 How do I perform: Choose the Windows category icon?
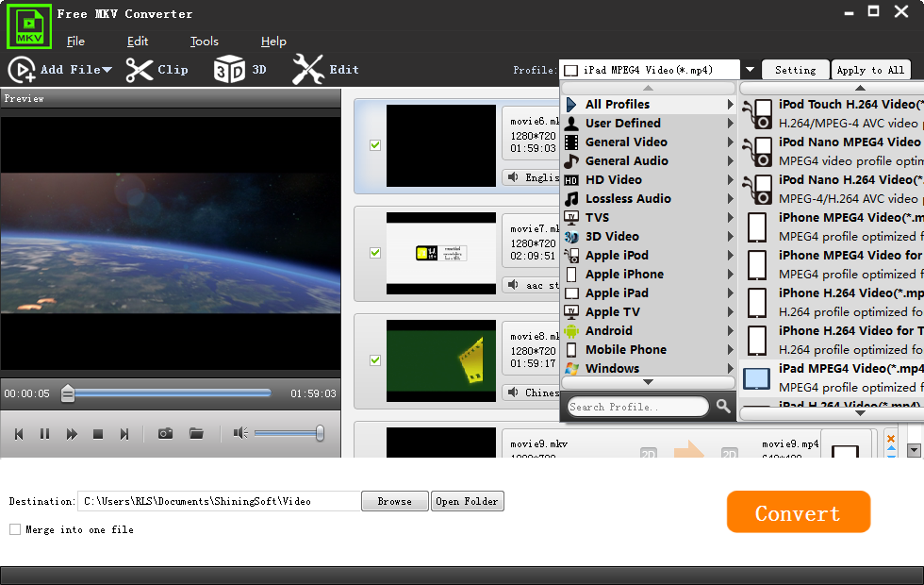571,369
